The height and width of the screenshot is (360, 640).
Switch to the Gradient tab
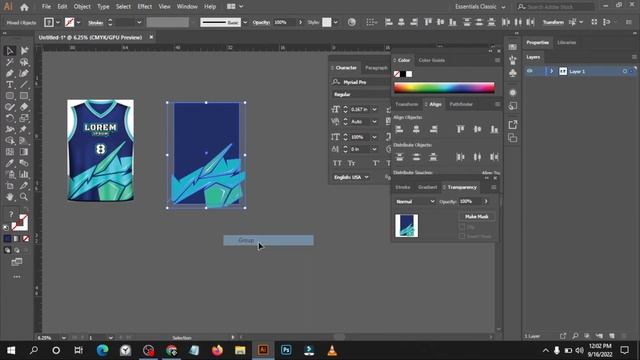pos(427,187)
